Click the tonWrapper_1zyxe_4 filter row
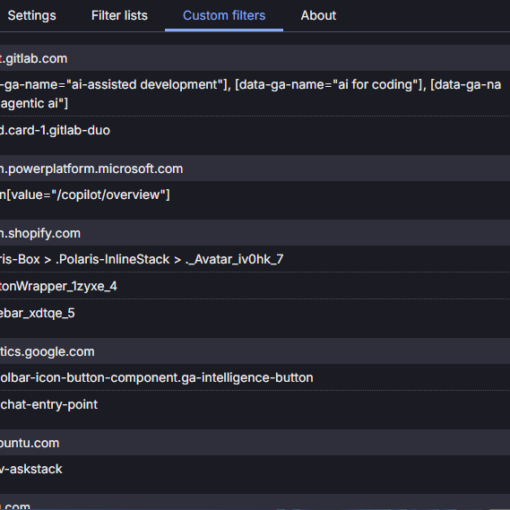Screen dimensions: 510x510 (x=255, y=286)
